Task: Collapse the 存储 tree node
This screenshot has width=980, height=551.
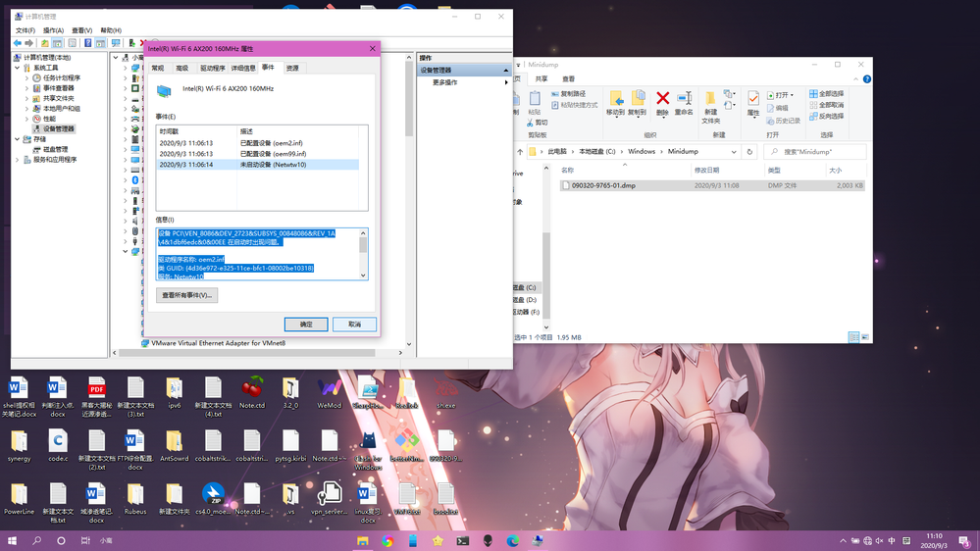Action: click(18, 139)
